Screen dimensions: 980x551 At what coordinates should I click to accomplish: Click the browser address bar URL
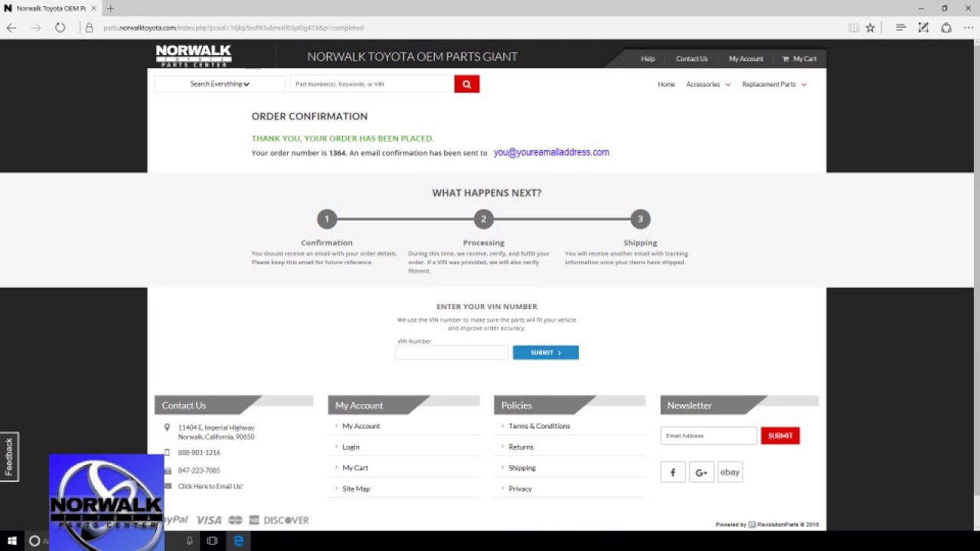coord(234,28)
